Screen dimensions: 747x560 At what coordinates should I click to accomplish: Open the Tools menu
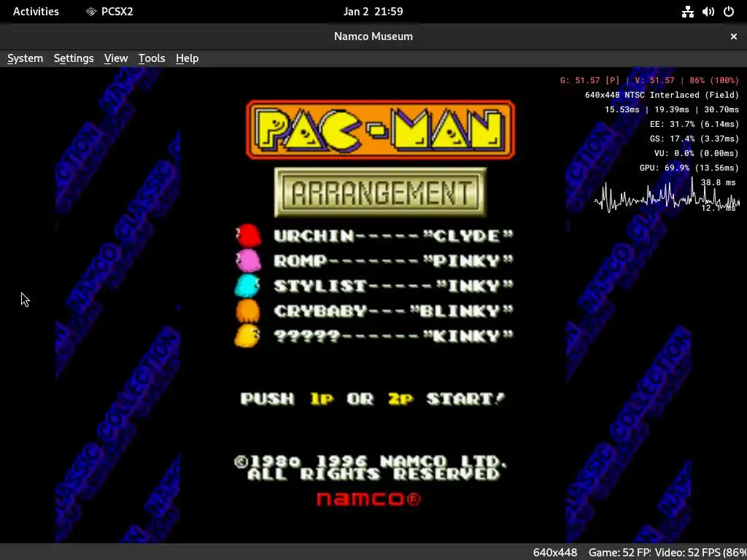(152, 58)
